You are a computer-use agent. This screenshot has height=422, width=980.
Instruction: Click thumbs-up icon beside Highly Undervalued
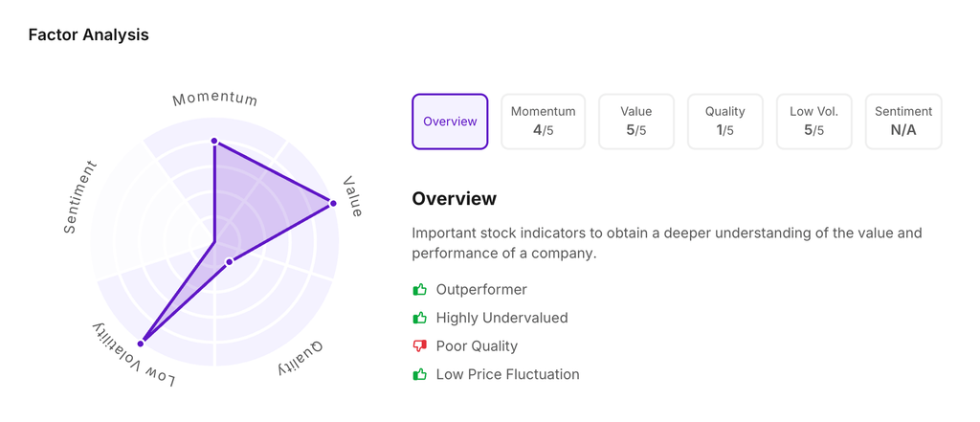tap(419, 318)
